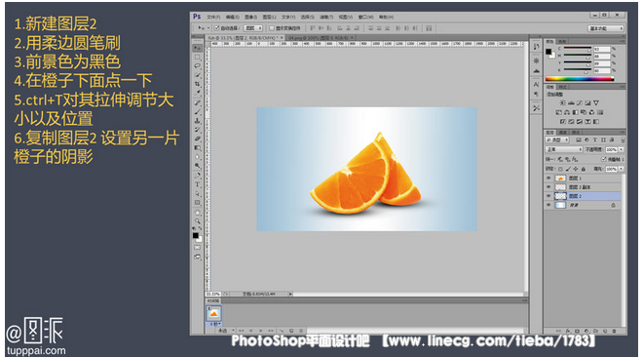Play the timeline animation
This screenshot has width=644, height=357.
[261, 331]
